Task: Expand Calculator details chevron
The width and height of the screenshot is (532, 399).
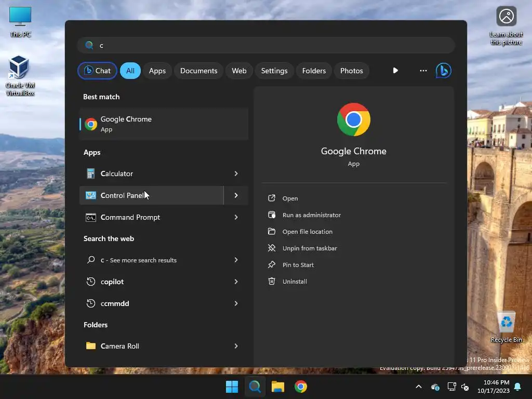Action: pos(236,174)
